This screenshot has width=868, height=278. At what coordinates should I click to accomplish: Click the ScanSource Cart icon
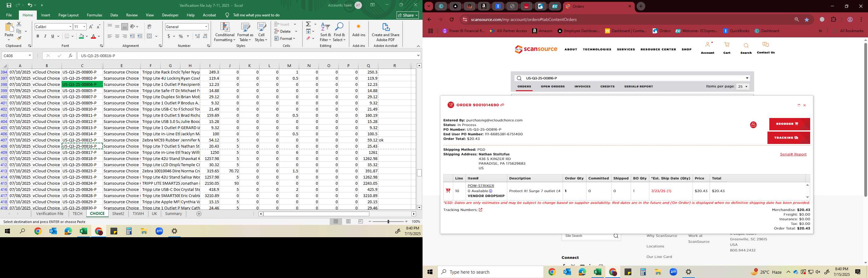(x=727, y=45)
